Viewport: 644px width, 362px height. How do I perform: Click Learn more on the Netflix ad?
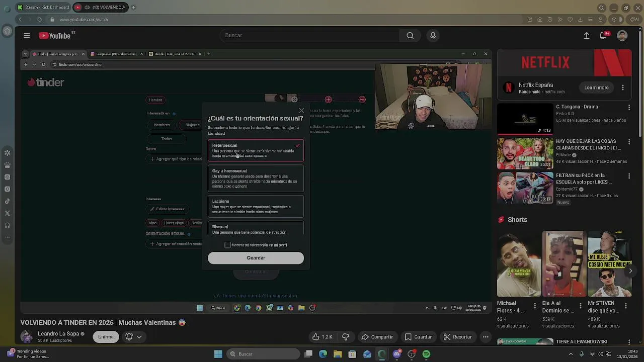coord(596,87)
